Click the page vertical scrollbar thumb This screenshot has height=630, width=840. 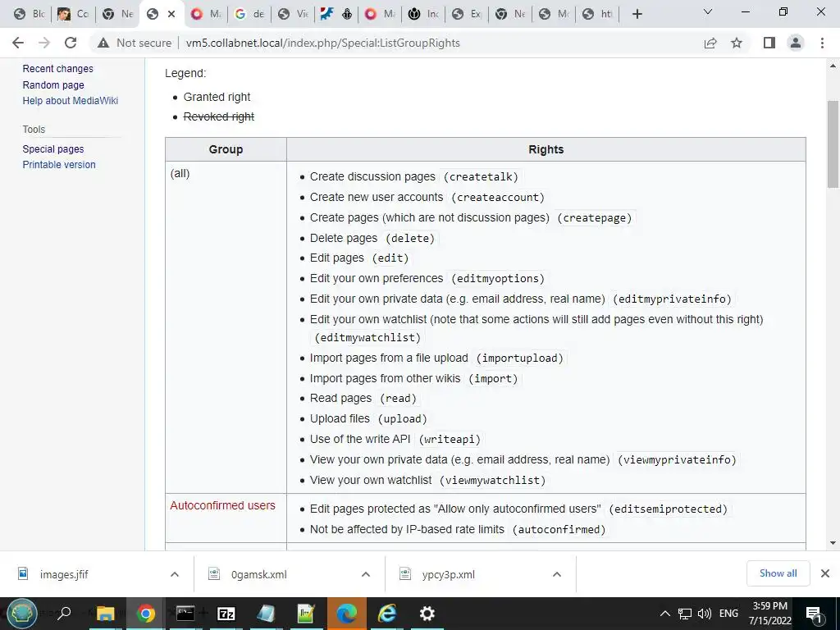(x=833, y=144)
